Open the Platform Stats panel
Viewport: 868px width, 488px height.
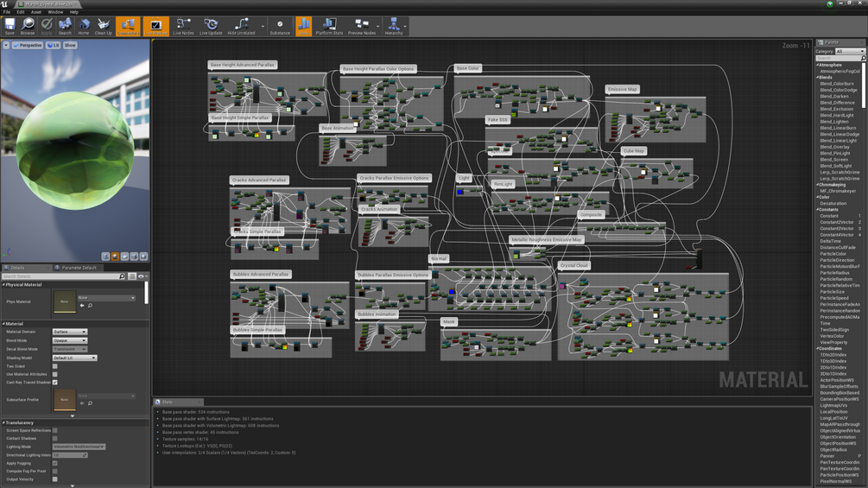(329, 26)
